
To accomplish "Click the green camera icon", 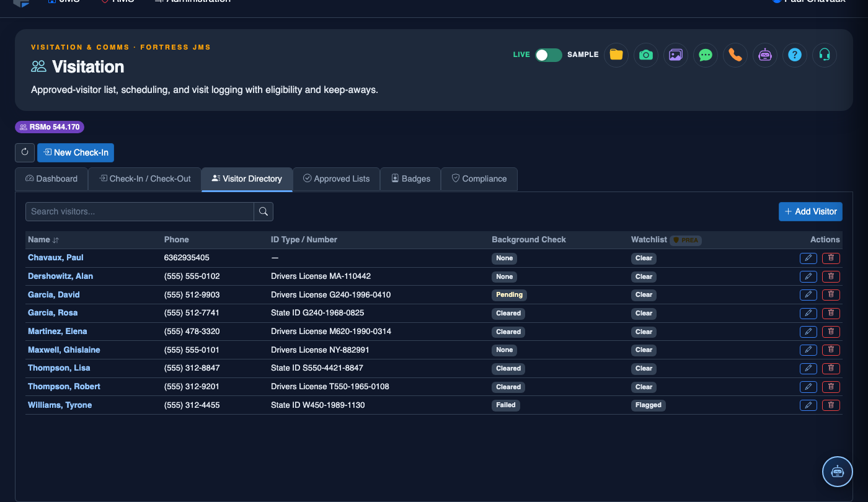I will click(646, 55).
